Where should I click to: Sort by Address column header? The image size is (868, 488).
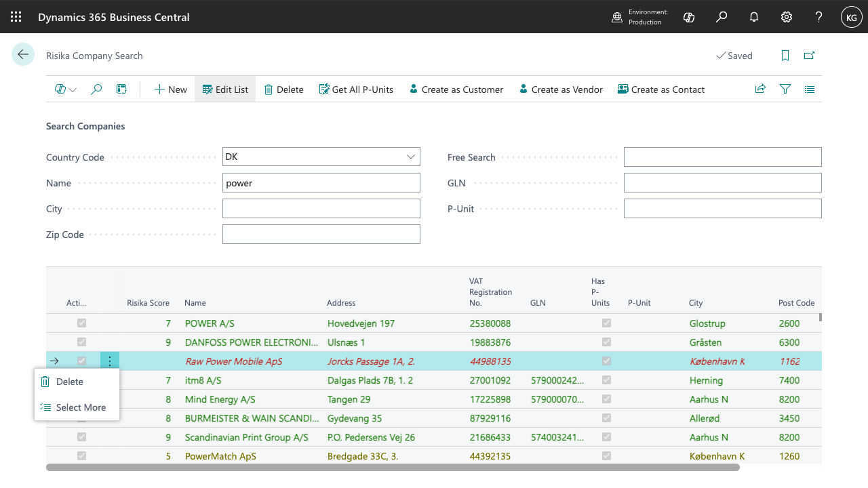click(341, 303)
